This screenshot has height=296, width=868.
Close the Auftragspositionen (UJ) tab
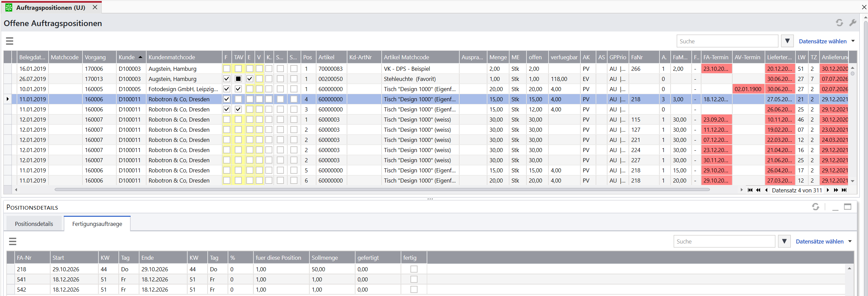pyautogui.click(x=95, y=7)
